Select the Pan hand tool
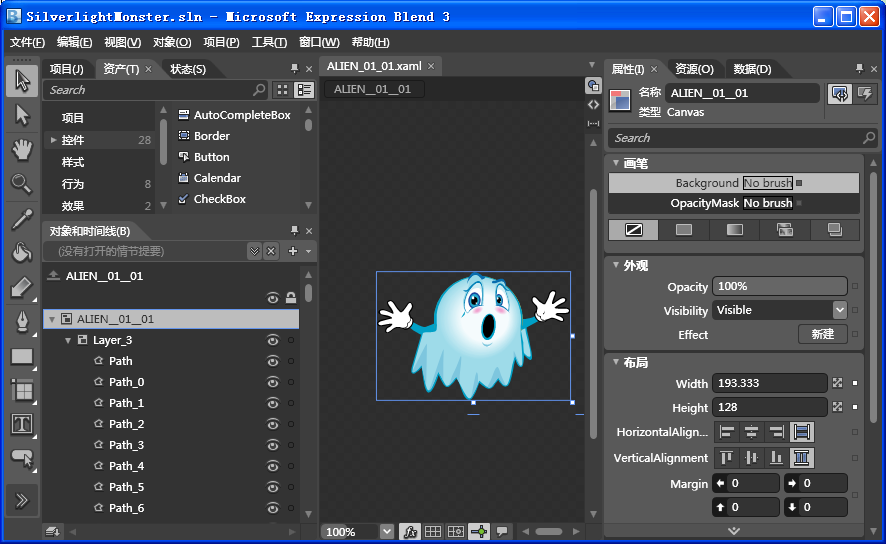886x544 pixels. coord(22,150)
